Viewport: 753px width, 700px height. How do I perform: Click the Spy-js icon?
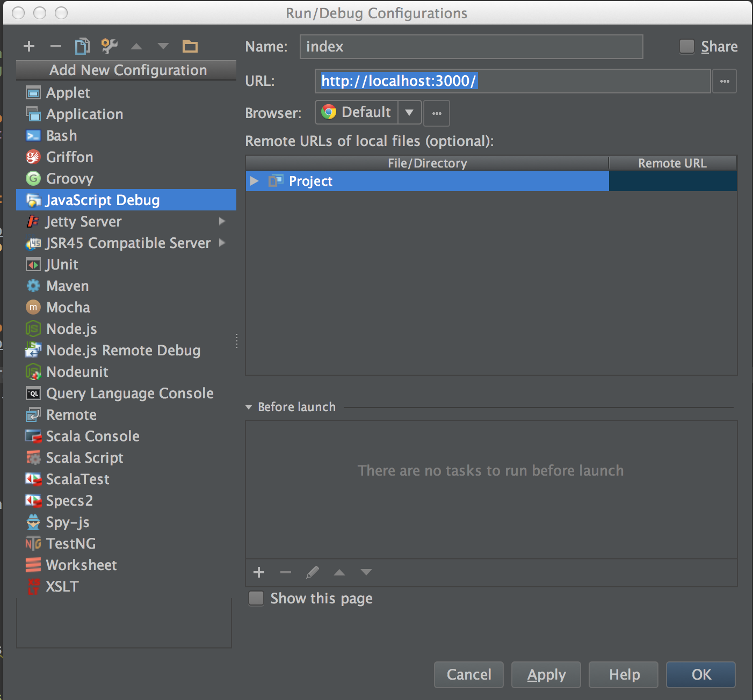tap(33, 522)
